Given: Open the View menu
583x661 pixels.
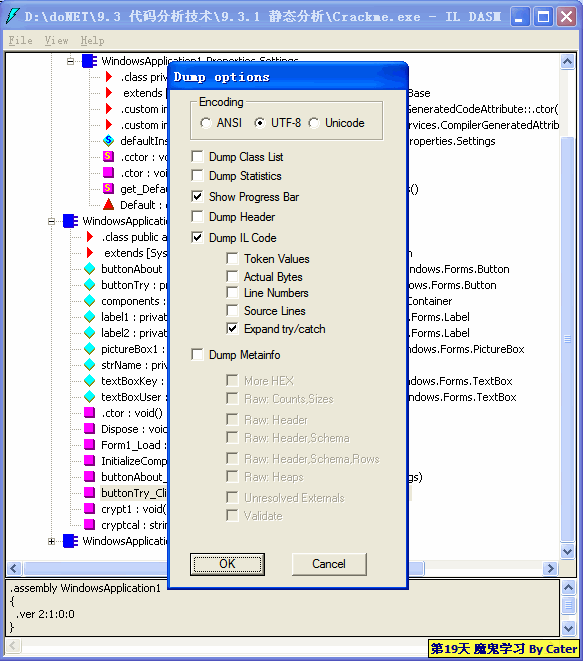Looking at the screenshot, I should tap(56, 40).
